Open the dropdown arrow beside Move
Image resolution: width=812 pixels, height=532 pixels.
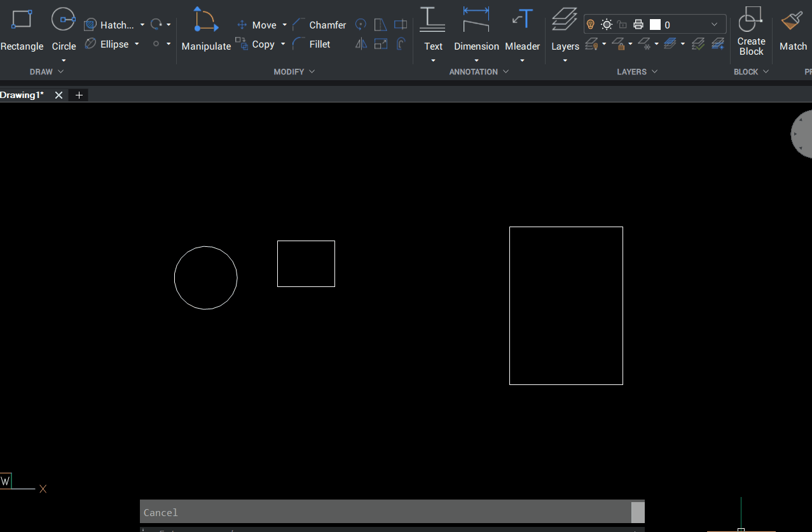tap(284, 25)
